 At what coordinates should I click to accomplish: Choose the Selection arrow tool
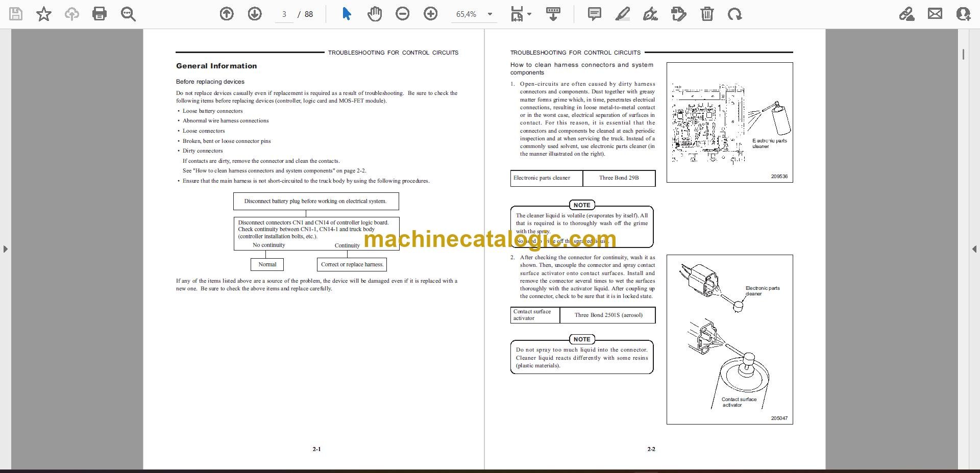(x=347, y=14)
